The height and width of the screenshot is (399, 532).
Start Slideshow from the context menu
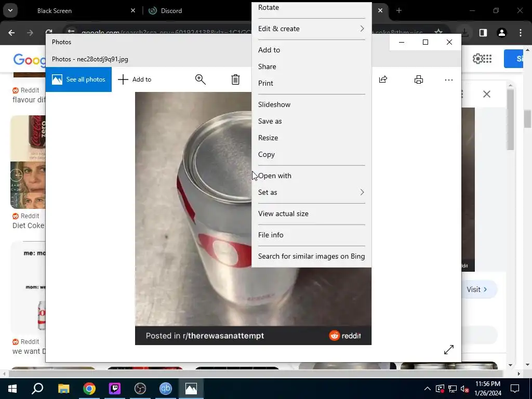[311, 104]
